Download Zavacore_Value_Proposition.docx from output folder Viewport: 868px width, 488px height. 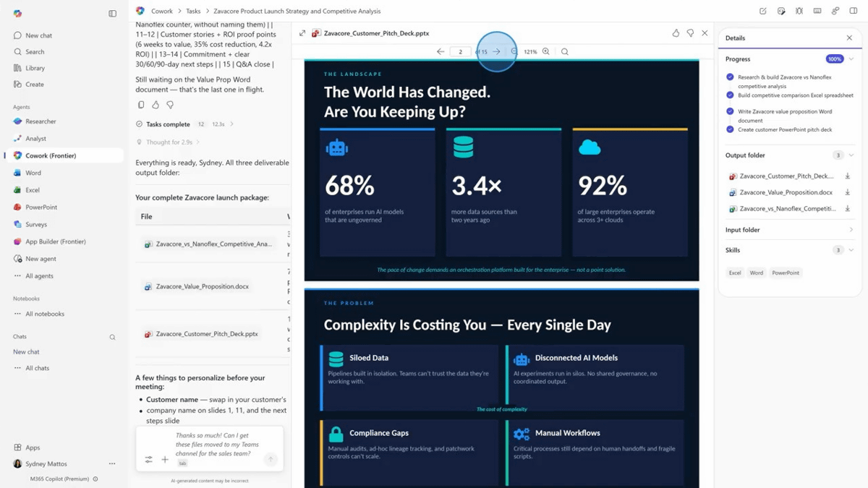point(847,193)
